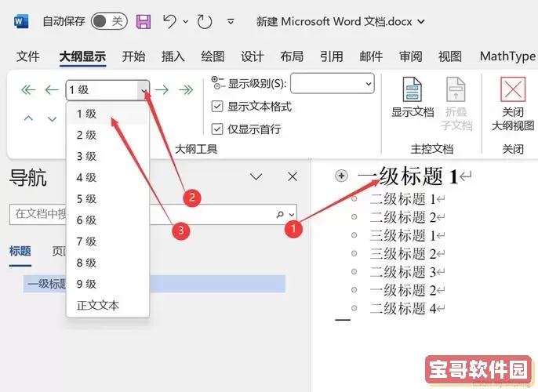Click the Word application icon
The image size is (538, 392).
pyautogui.click(x=21, y=22)
